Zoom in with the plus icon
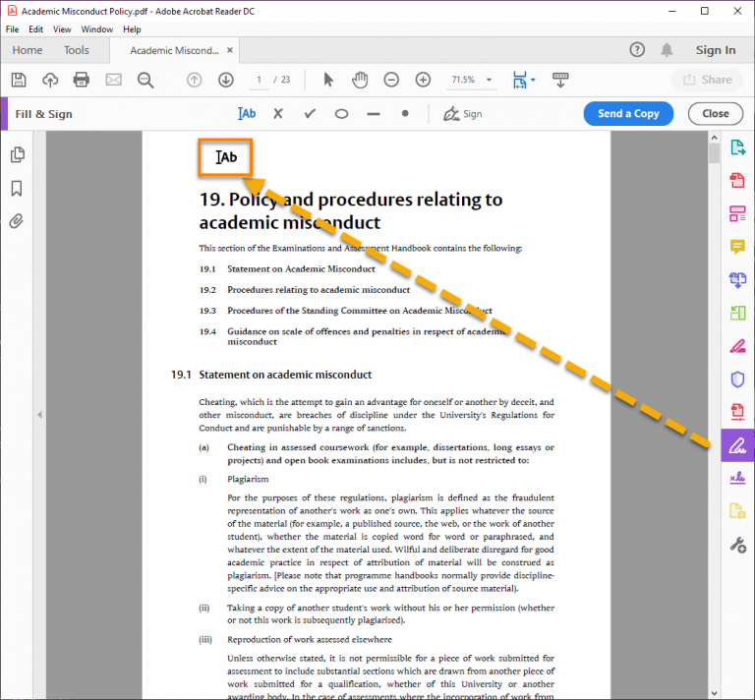 [423, 80]
